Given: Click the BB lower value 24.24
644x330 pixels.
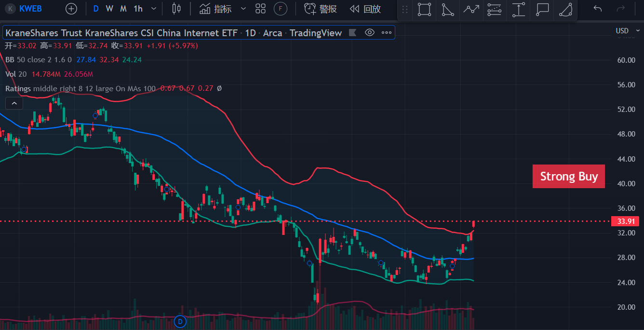Looking at the screenshot, I should (132, 59).
